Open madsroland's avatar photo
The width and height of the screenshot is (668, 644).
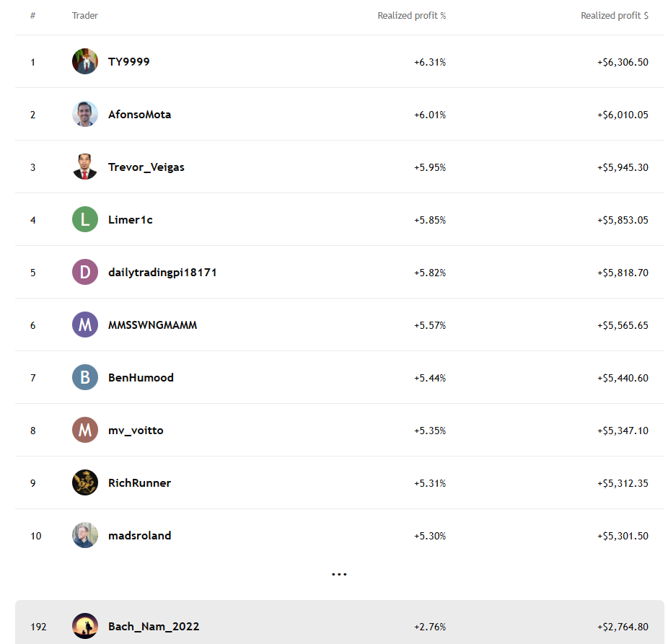click(x=85, y=535)
